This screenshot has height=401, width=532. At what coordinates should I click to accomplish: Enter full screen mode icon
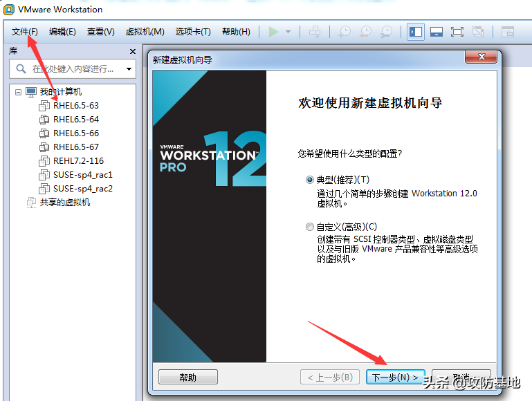(x=457, y=32)
